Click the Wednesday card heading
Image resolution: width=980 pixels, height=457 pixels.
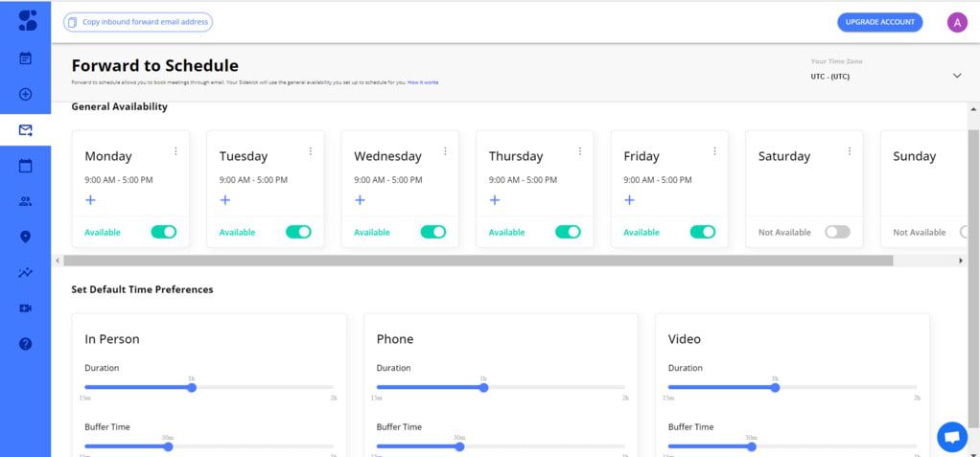click(x=387, y=156)
